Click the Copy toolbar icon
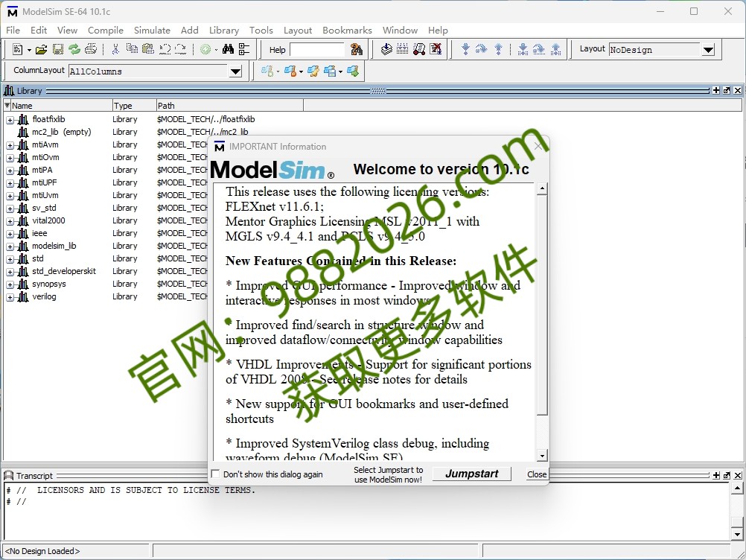Screen dimensions: 746x560 pyautogui.click(x=132, y=48)
